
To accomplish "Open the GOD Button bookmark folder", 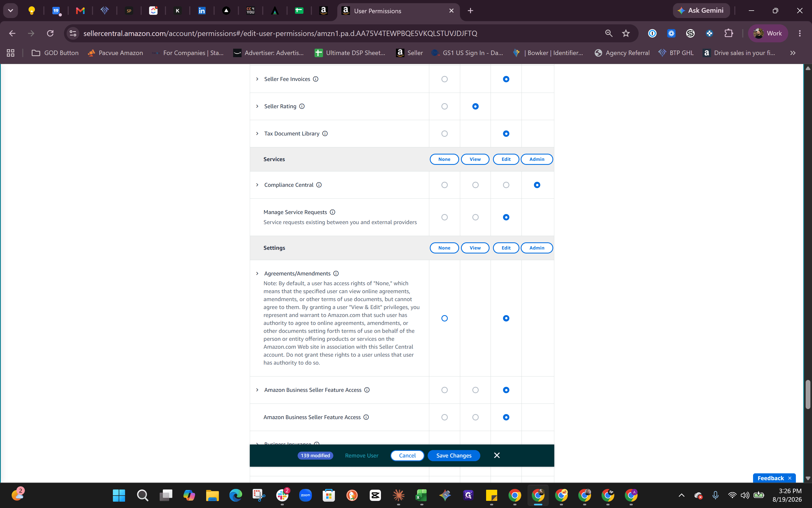I will [55, 53].
